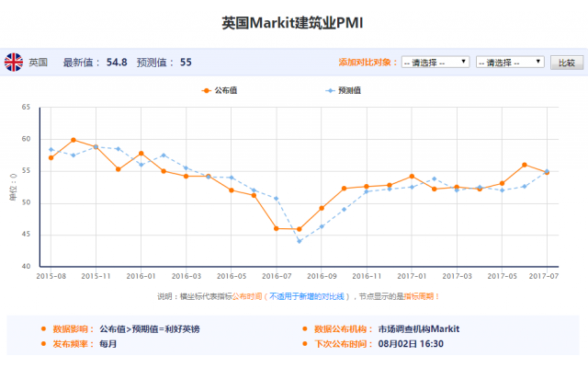Click the 40 y-axis label
The height and width of the screenshot is (368, 588).
(x=26, y=266)
